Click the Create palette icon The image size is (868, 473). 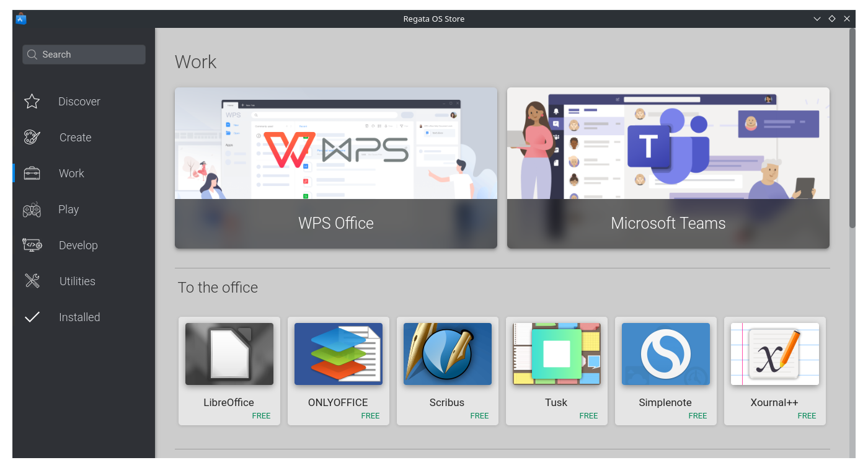[32, 138]
